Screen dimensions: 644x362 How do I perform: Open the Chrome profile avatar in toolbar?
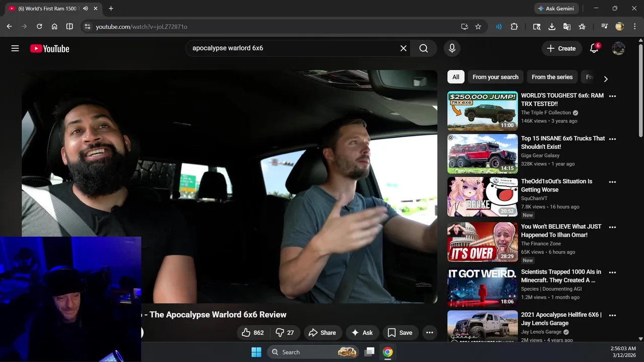pos(620,27)
